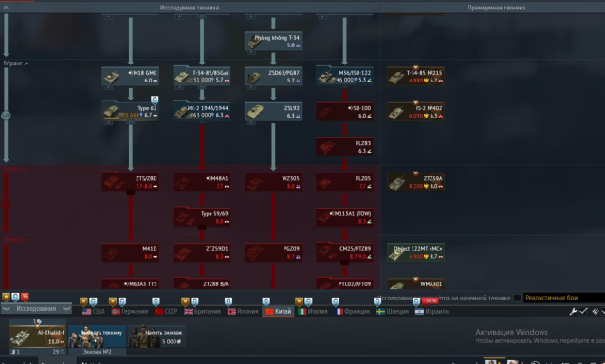Click the Object 122MT premium vehicle

click(415, 252)
